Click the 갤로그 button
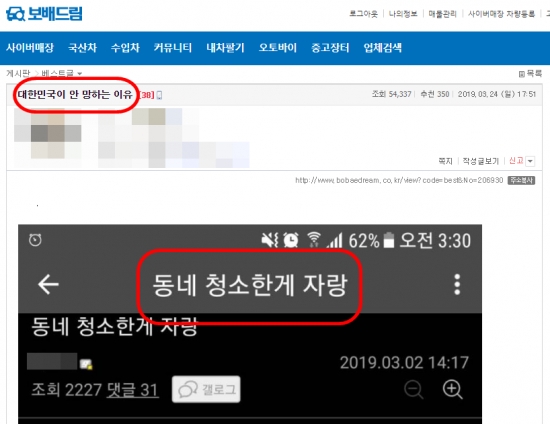Image resolution: width=550 pixels, height=424 pixels. (206, 389)
